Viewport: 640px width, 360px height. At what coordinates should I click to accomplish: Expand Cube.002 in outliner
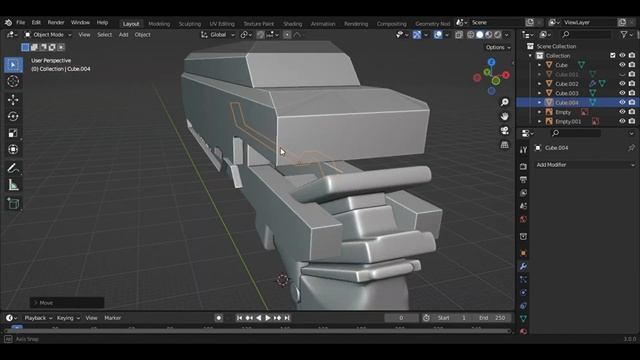540,84
